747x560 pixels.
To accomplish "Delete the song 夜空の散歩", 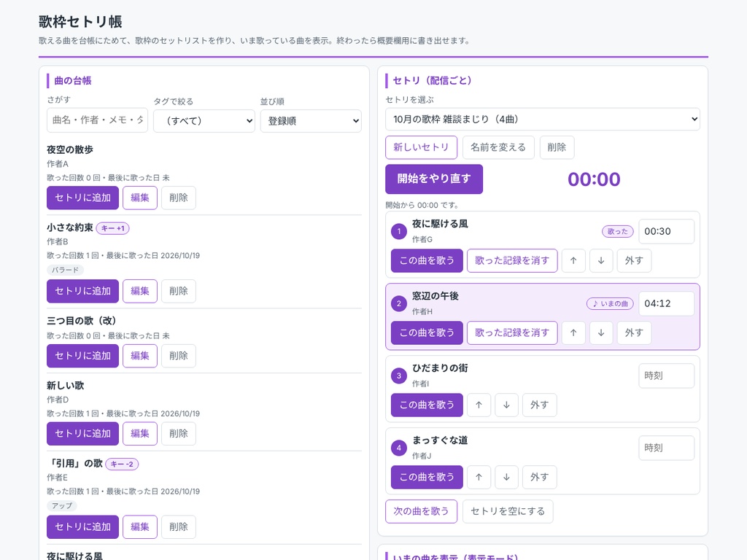I will tap(179, 198).
